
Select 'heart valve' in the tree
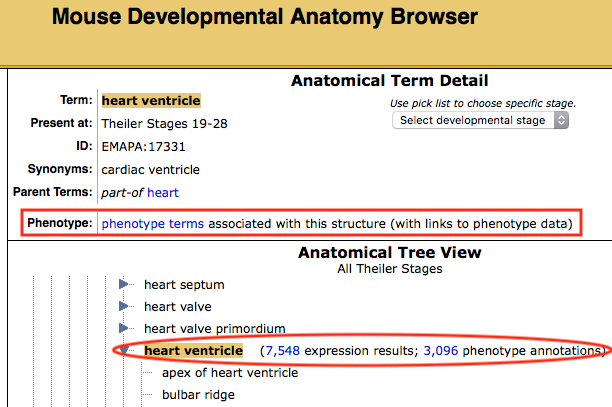pos(178,306)
